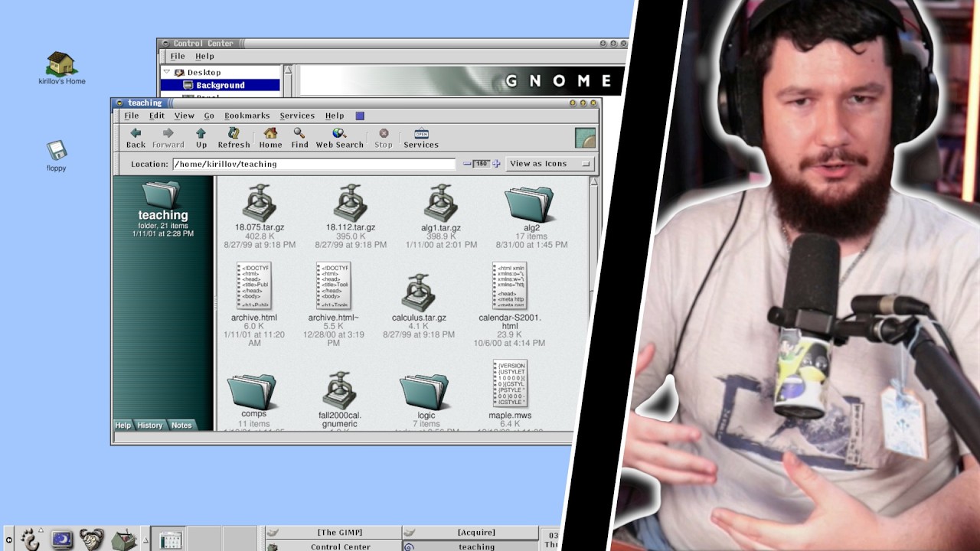This screenshot has height=551, width=980.
Task: Switch to [The GIMP] taskbar window
Action: coord(333,533)
